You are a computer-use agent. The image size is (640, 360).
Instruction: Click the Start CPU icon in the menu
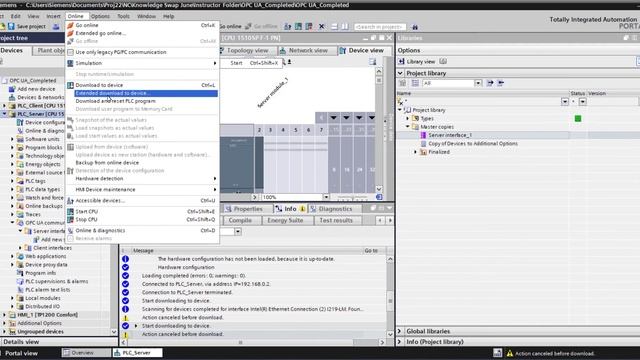[x=70, y=211]
